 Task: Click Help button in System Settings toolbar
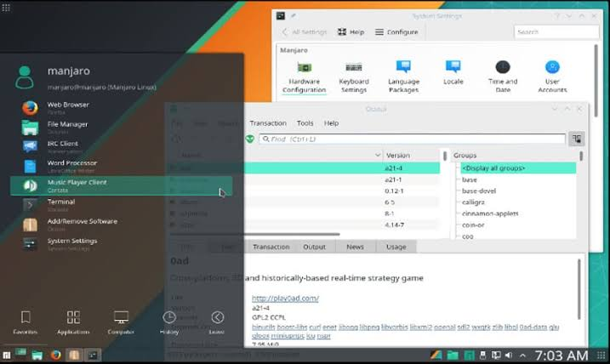351,31
